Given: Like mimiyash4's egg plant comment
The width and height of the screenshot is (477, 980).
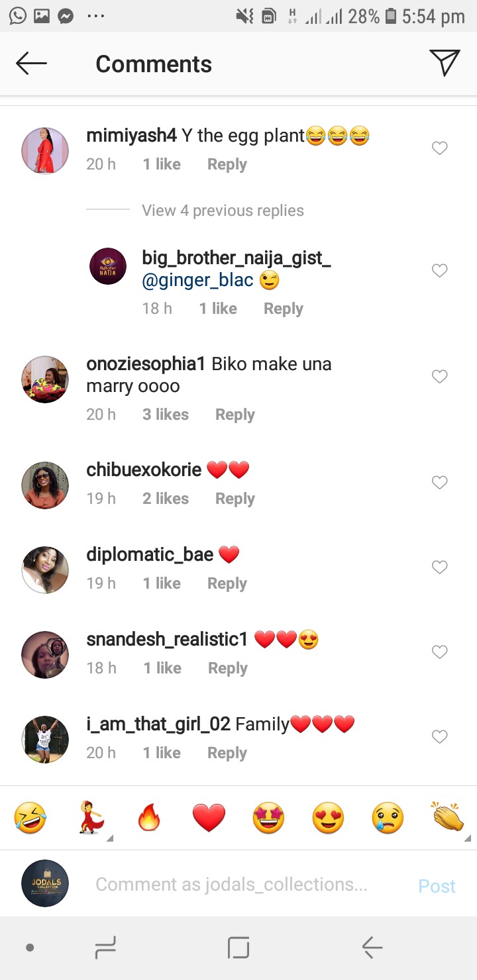Looking at the screenshot, I should [439, 148].
